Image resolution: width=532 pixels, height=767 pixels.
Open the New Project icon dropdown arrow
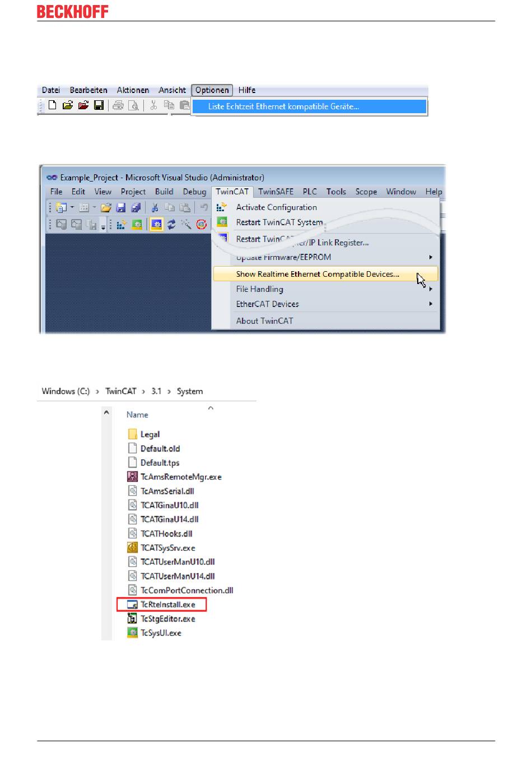(72, 208)
